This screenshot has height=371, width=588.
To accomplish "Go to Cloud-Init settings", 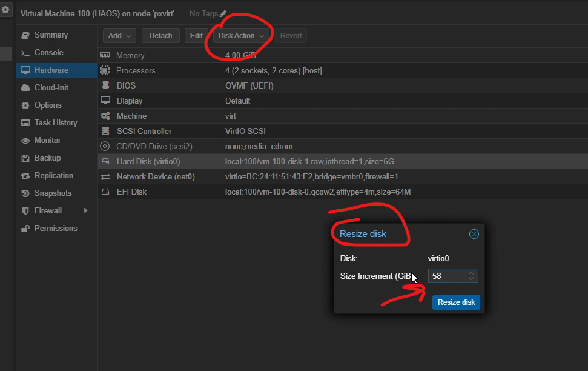I will [51, 88].
